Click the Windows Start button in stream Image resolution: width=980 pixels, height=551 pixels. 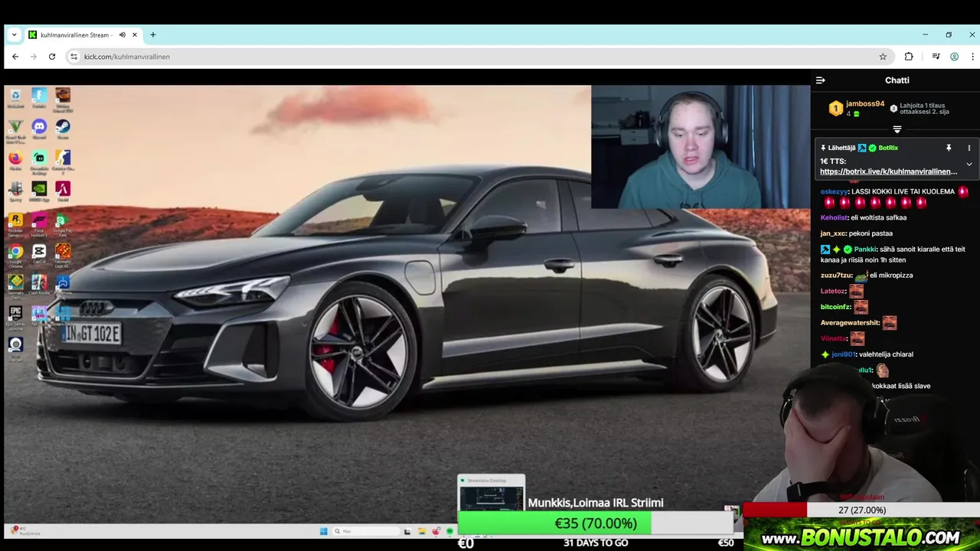[x=324, y=531]
